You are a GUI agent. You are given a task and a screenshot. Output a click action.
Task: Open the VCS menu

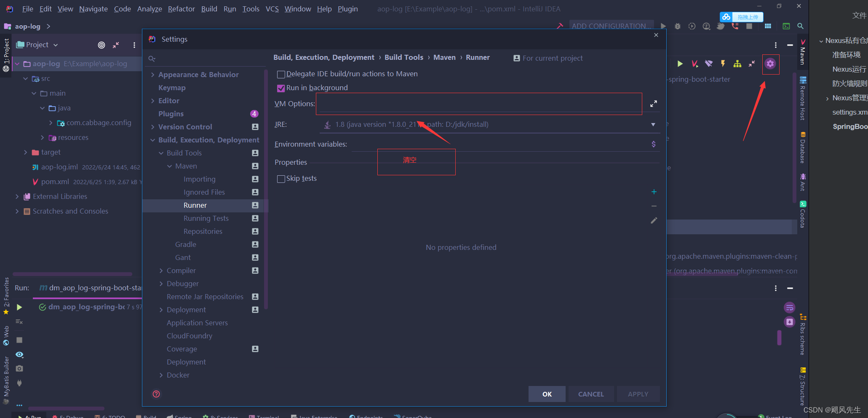click(x=272, y=9)
